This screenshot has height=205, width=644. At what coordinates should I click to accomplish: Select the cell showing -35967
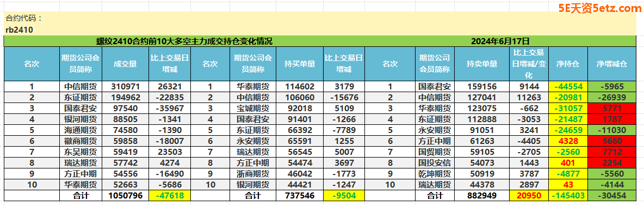tap(169, 108)
